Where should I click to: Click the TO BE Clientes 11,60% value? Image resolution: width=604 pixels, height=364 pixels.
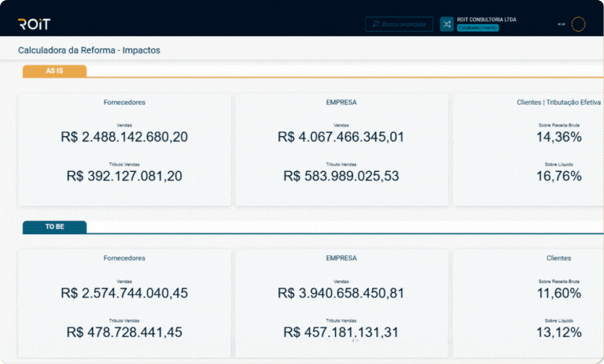coord(559,293)
